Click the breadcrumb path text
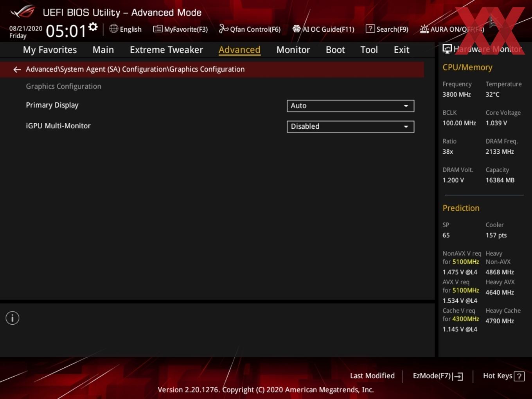This screenshot has width=532, height=399. tap(135, 69)
